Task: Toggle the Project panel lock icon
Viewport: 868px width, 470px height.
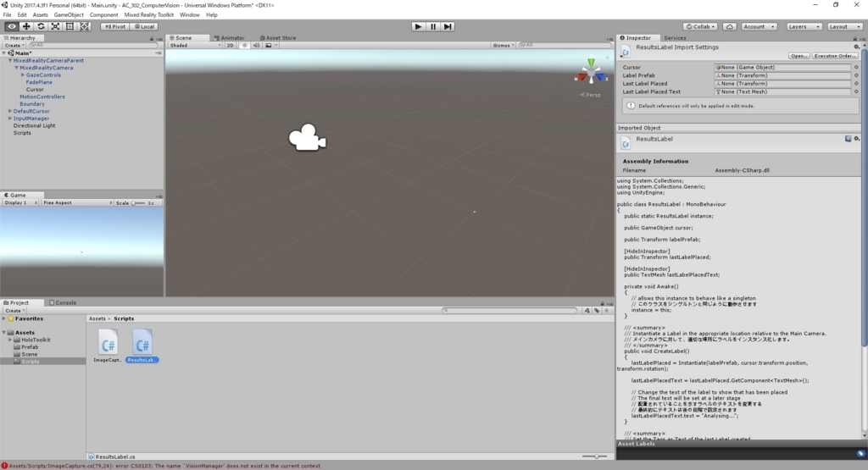Action: pos(603,303)
